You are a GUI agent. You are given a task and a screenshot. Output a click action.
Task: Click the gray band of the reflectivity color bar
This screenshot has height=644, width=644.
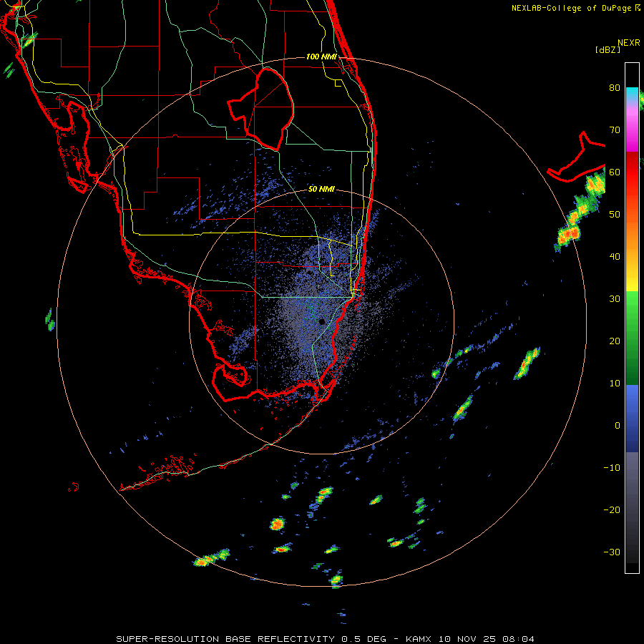pyautogui.click(x=632, y=507)
